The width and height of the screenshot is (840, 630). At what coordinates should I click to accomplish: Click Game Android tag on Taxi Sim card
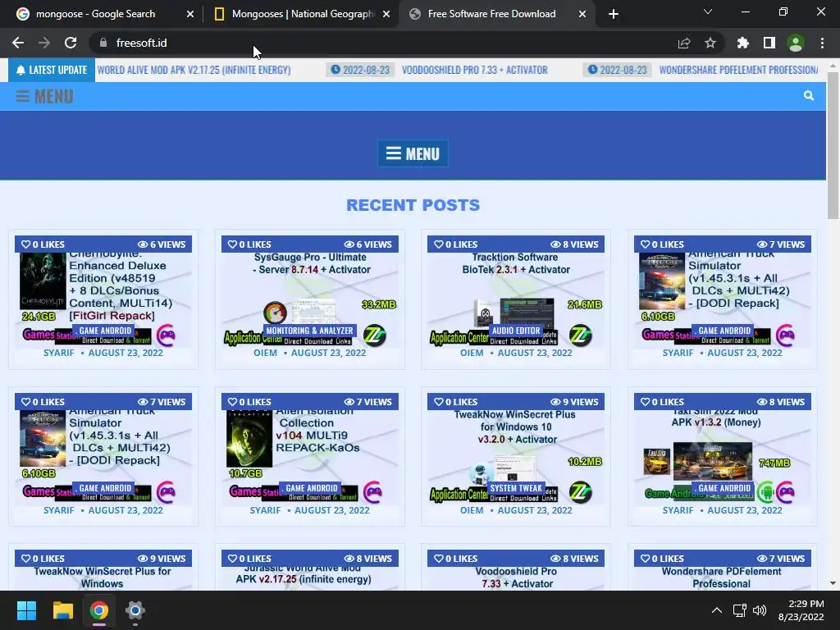click(x=723, y=488)
